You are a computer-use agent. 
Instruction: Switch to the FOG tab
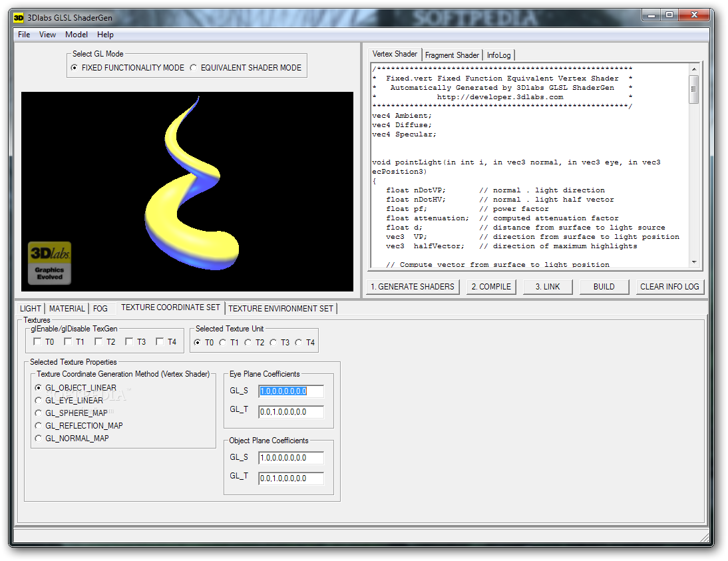100,308
